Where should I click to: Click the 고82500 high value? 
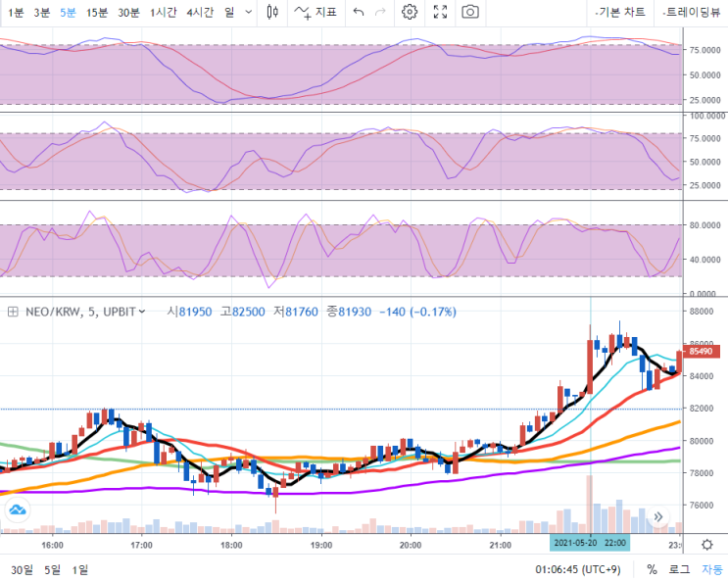243,312
